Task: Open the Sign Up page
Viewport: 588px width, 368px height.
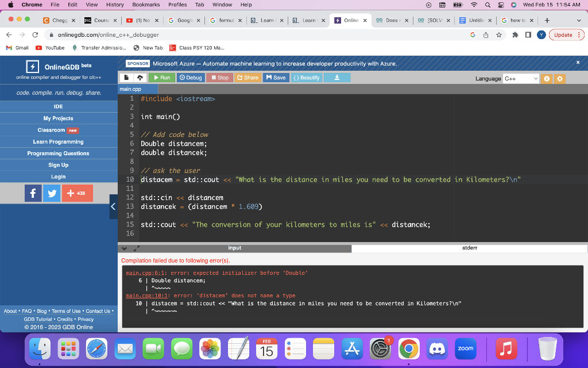Action: pos(58,164)
